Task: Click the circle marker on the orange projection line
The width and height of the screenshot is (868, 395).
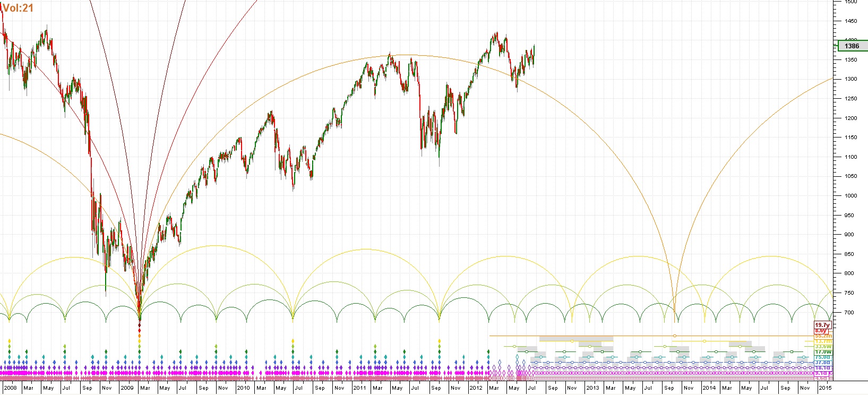Action: 675,336
